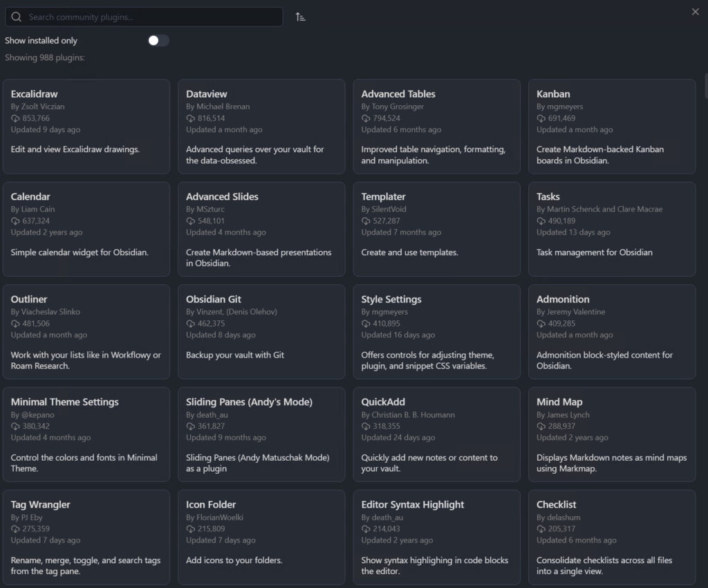The width and height of the screenshot is (708, 588).
Task: Click the vertical scrollbar thumb
Action: point(706,85)
